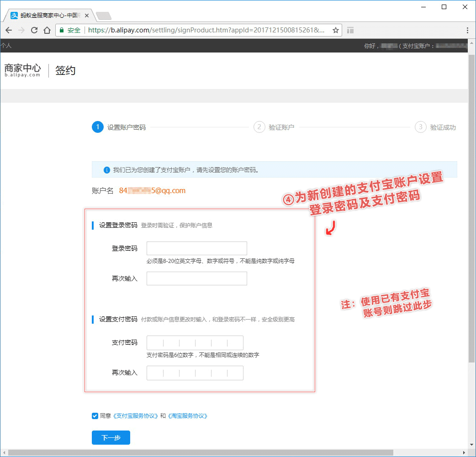Click the scroll down arrow

click(471, 445)
